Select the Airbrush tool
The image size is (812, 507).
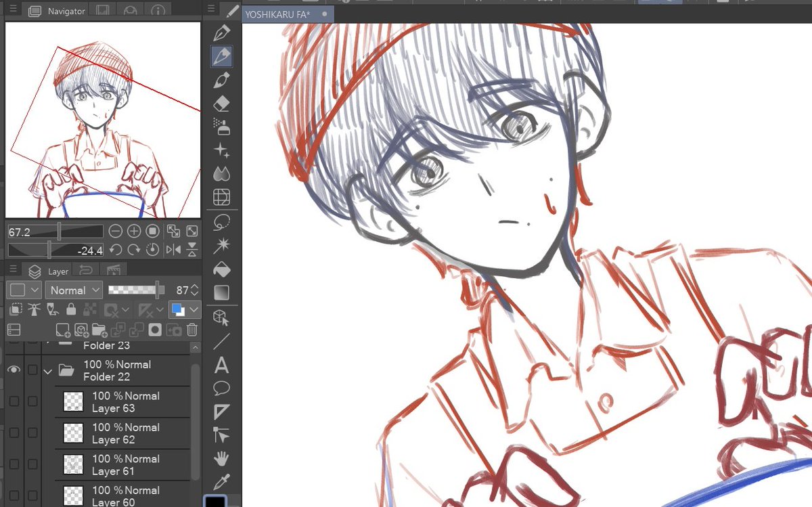point(221,127)
